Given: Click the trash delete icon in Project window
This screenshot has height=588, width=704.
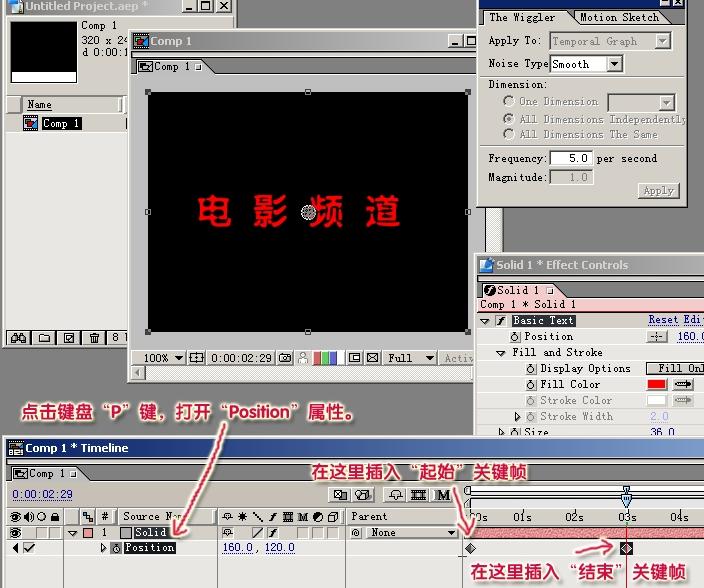Looking at the screenshot, I should (x=94, y=338).
